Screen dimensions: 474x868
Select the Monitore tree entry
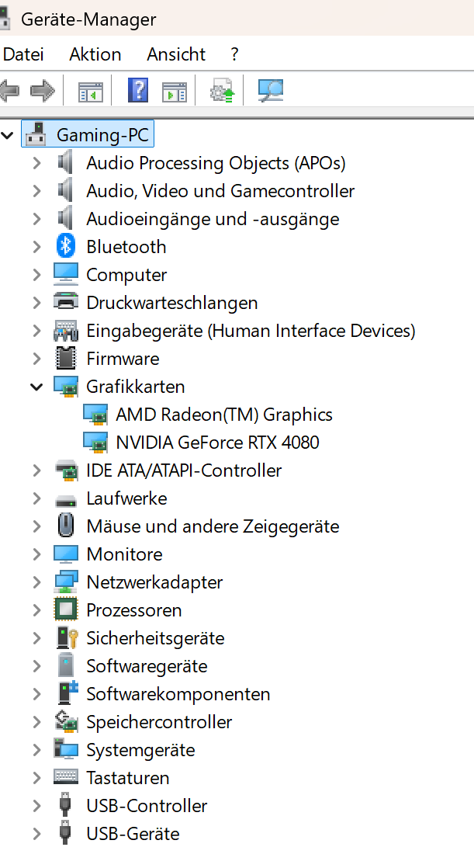(x=124, y=554)
